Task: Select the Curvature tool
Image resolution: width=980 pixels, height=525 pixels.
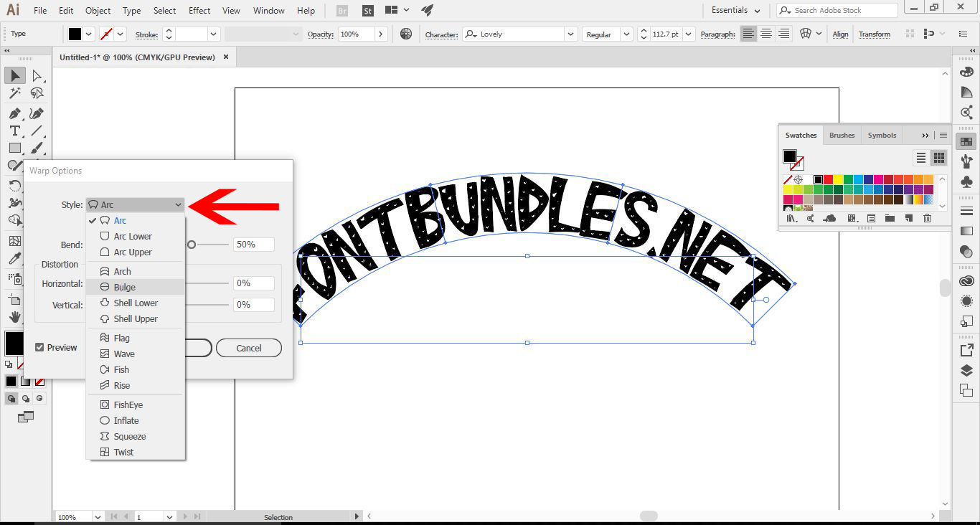Action: point(37,113)
